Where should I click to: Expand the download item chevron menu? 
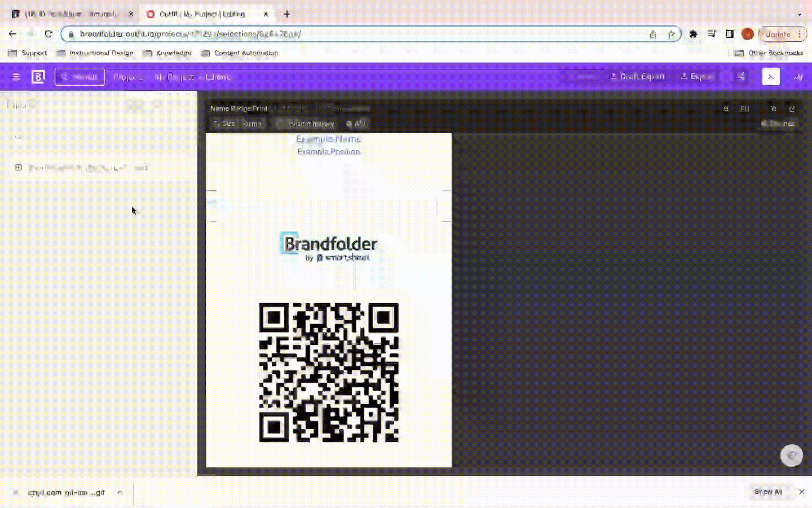pos(120,492)
